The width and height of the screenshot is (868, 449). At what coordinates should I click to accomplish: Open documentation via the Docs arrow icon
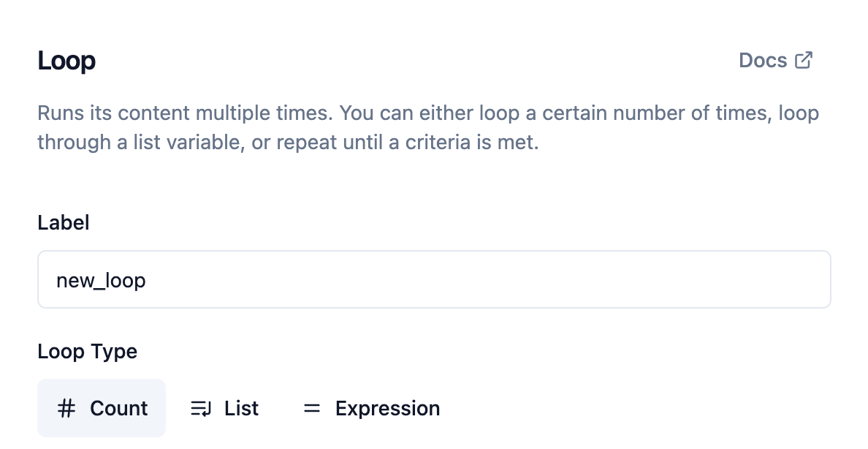pyautogui.click(x=803, y=59)
